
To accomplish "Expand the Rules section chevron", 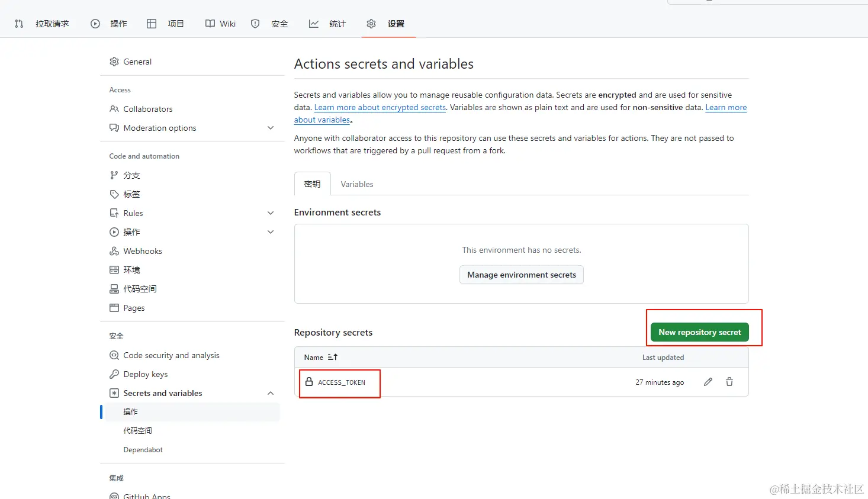I will click(271, 213).
